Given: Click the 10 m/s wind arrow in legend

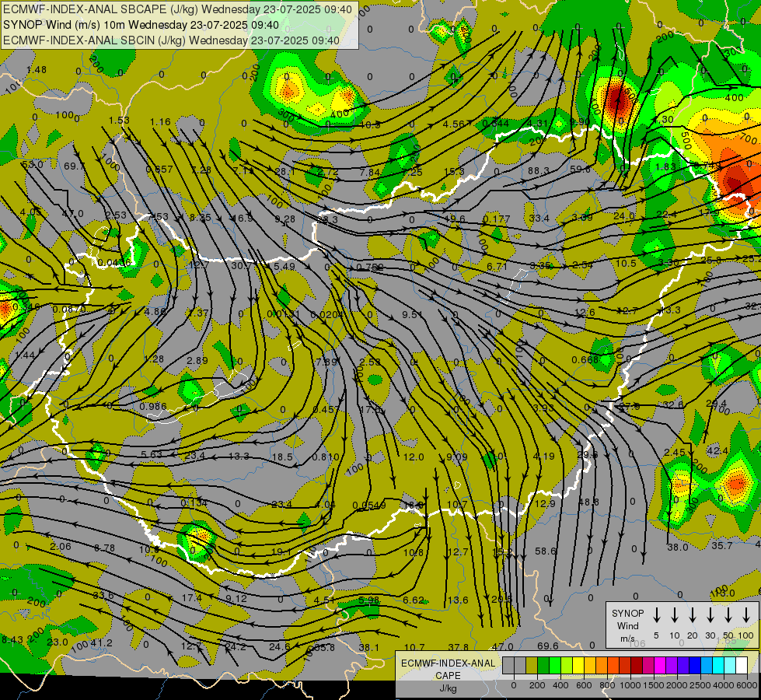Looking at the screenshot, I should (675, 615).
